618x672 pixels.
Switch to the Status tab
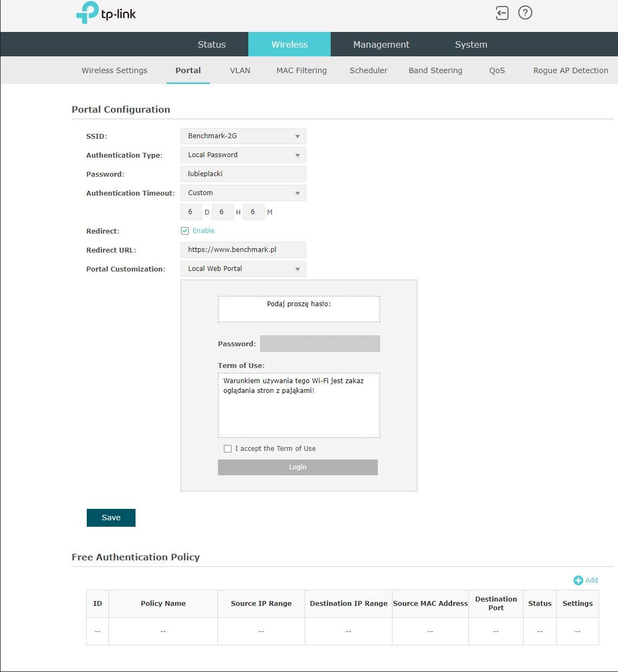[x=211, y=44]
